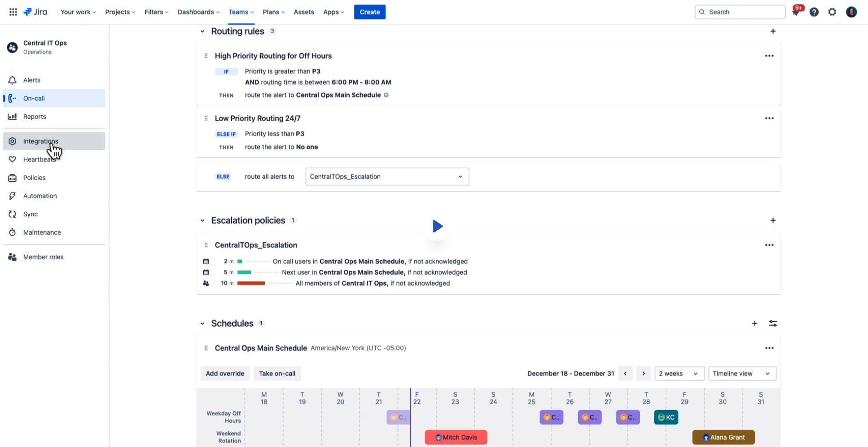868x447 pixels.
Task: Open the Teams menu
Action: coord(239,12)
